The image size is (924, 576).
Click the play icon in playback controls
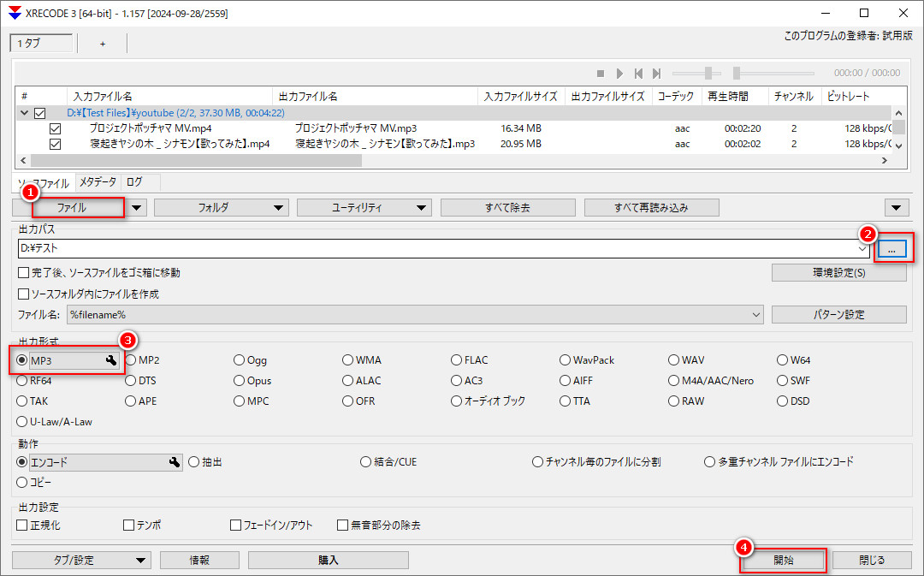[x=619, y=73]
